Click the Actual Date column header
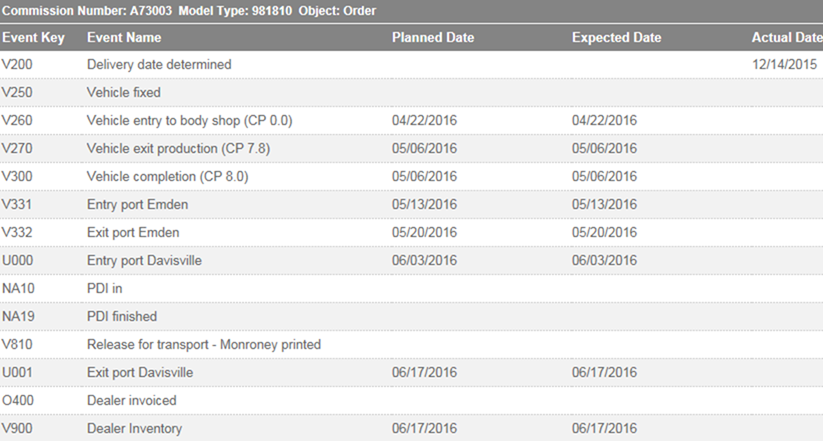This screenshot has width=823, height=441. [x=786, y=38]
